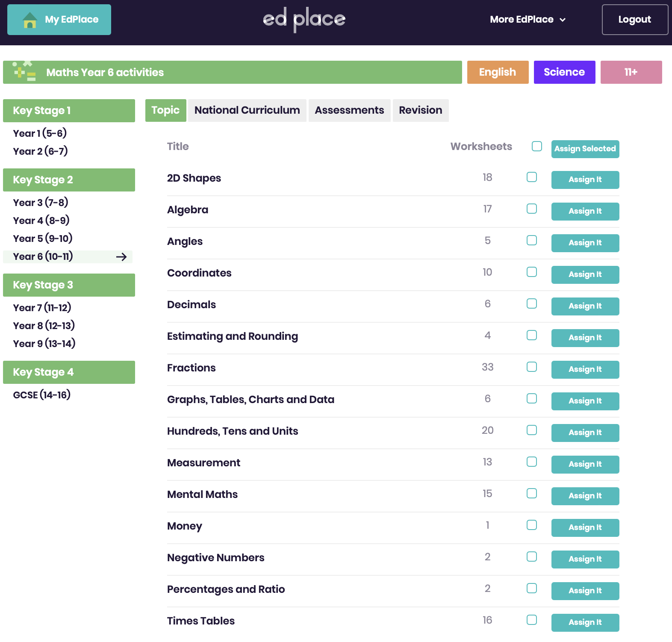672x642 pixels.
Task: Open the Assessments tab
Action: click(x=349, y=110)
